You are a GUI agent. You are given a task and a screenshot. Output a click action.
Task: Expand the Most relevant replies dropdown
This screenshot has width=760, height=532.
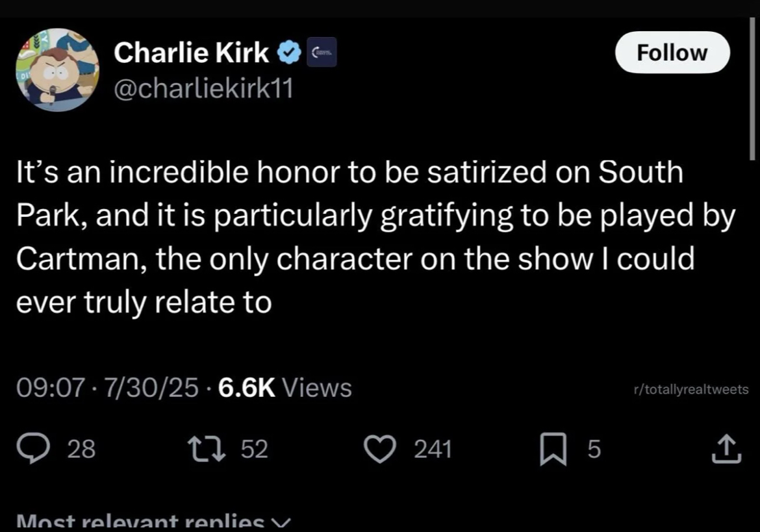click(154, 522)
